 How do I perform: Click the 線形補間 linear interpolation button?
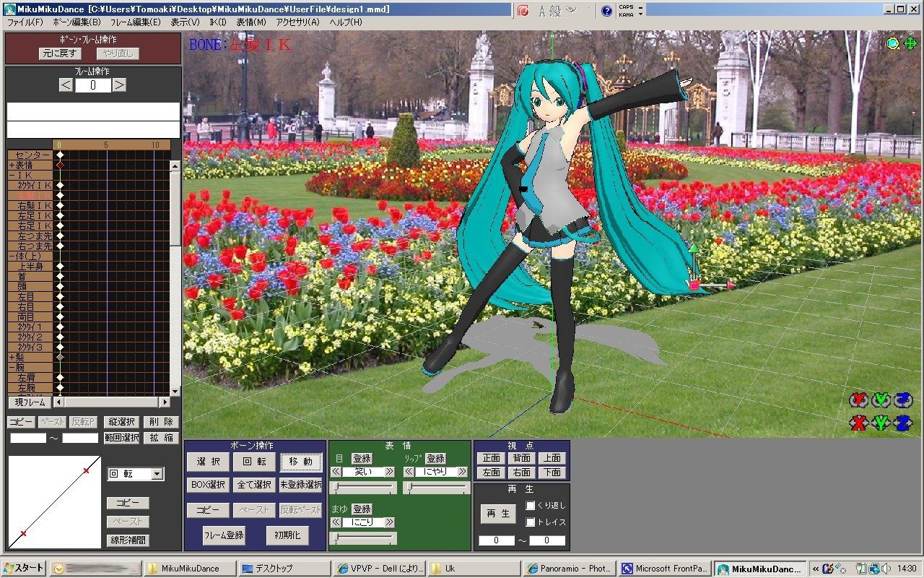(128, 540)
